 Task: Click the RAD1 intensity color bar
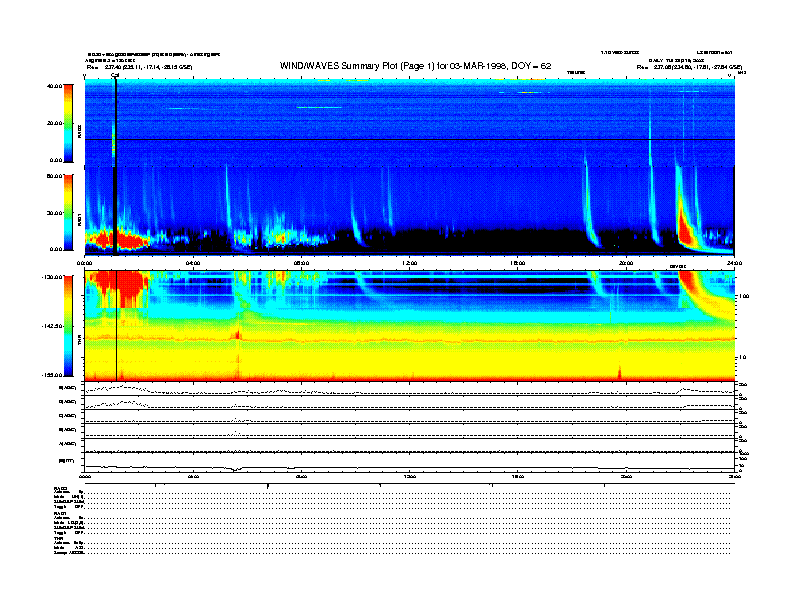(x=68, y=212)
